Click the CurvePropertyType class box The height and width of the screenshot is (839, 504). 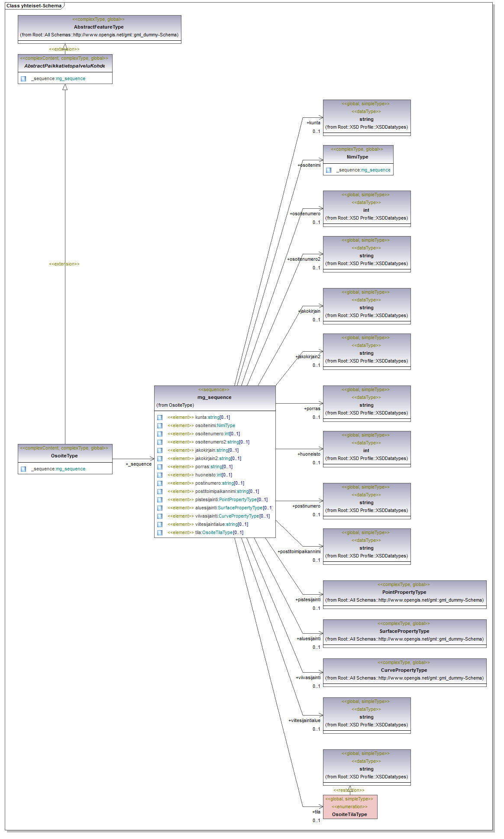click(x=404, y=671)
